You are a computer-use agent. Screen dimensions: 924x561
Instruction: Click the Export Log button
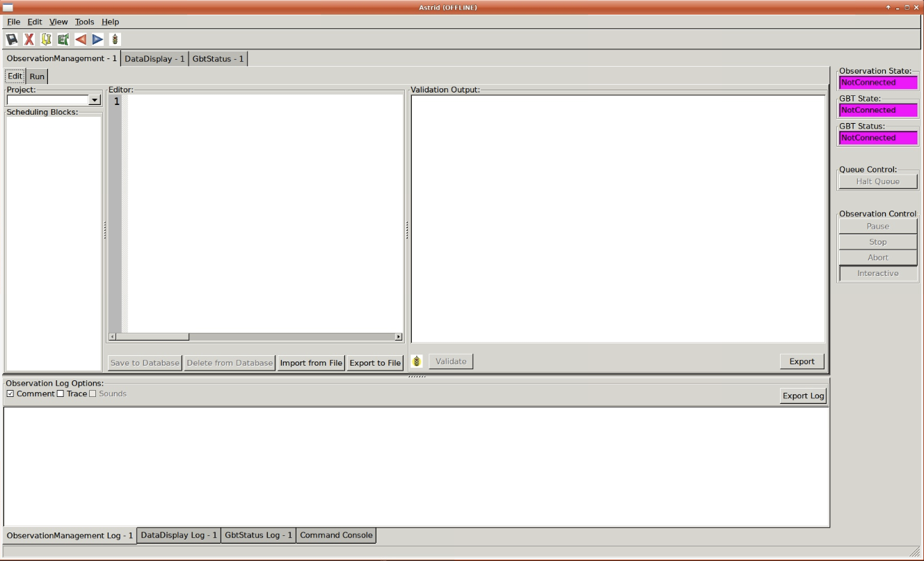point(804,396)
